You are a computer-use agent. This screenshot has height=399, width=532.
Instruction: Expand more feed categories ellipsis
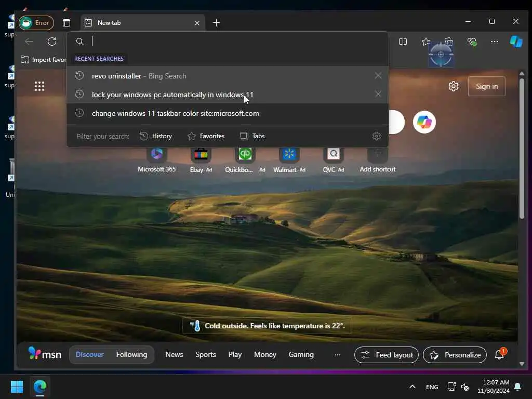[337, 355]
